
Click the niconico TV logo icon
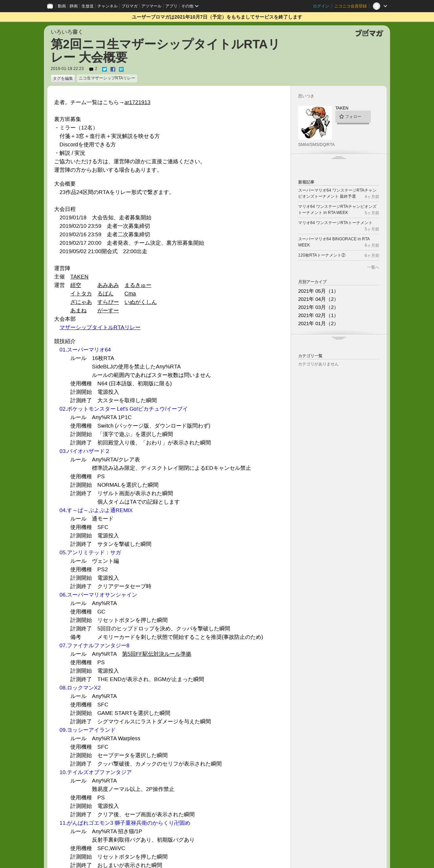coord(50,6)
